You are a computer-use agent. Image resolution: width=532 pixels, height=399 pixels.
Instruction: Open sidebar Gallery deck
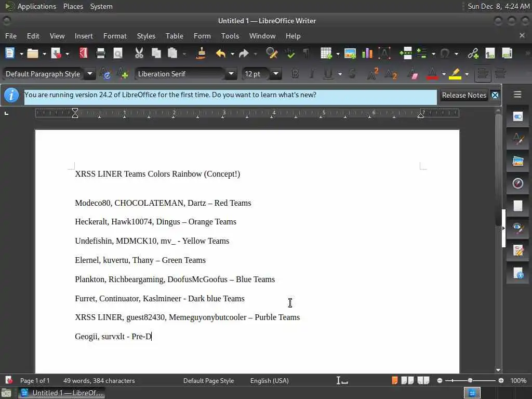click(x=518, y=161)
